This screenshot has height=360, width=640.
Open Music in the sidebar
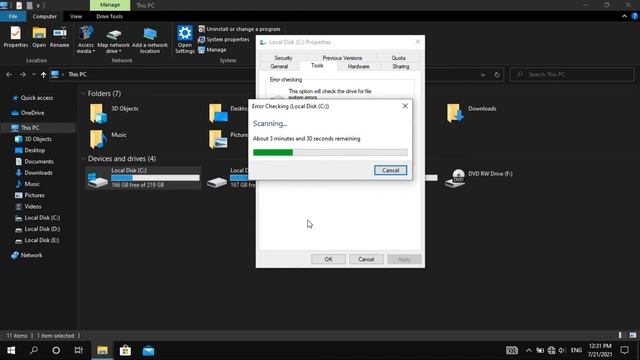click(28, 184)
